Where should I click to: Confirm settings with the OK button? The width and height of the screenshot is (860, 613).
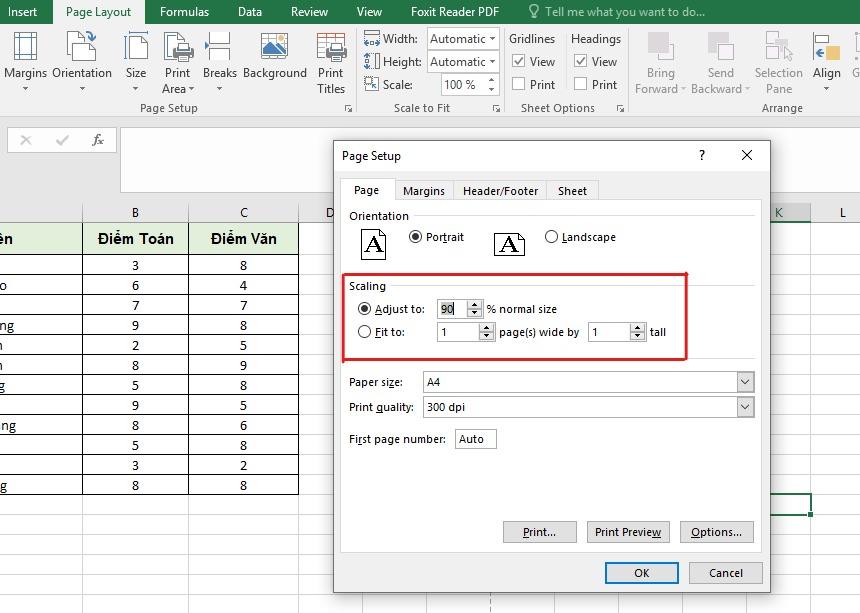[641, 572]
